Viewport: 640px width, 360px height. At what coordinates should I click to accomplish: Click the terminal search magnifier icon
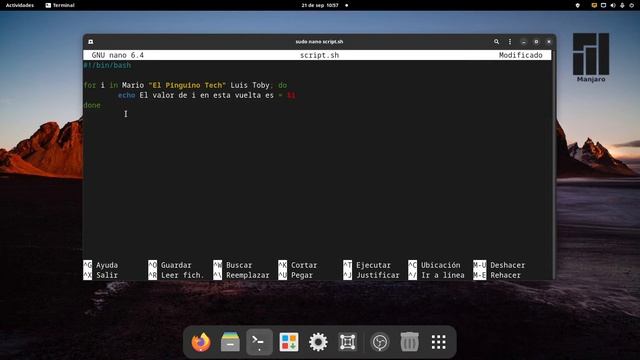coord(496,42)
